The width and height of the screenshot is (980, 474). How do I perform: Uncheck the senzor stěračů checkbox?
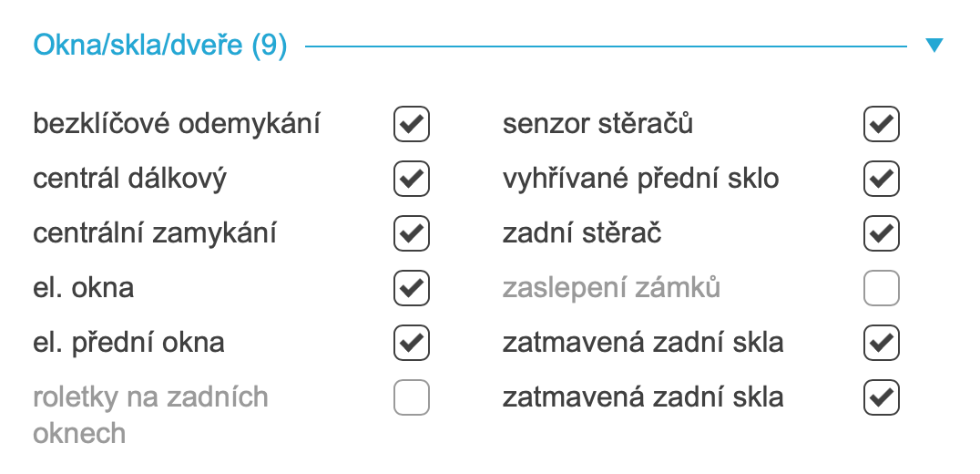(x=881, y=124)
